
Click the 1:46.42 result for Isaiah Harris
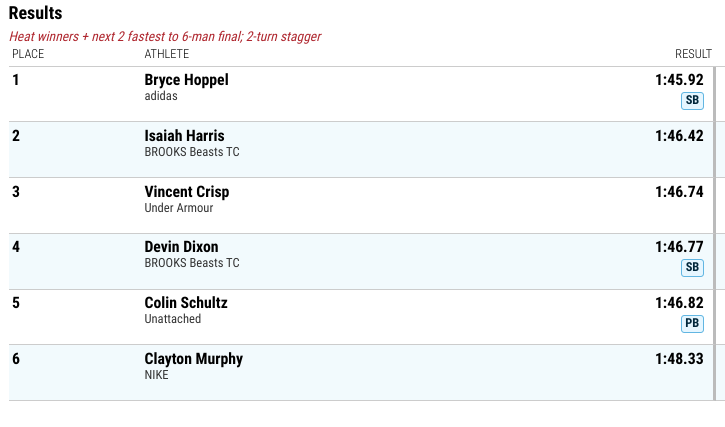(x=679, y=136)
